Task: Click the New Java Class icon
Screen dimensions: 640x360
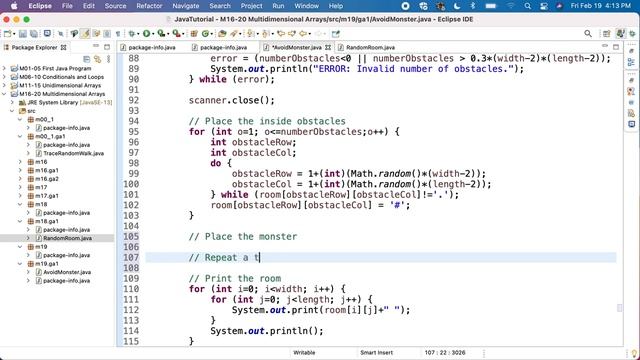Action: click(x=205, y=34)
